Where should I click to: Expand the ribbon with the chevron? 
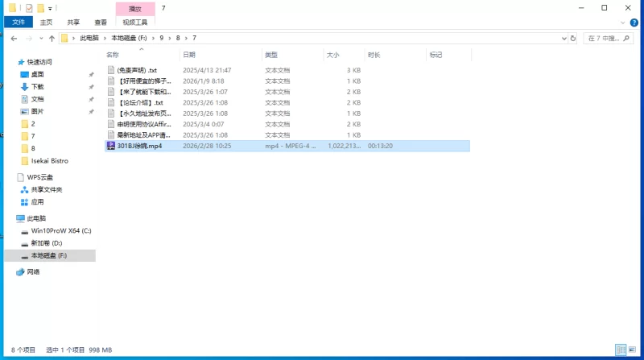(623, 23)
